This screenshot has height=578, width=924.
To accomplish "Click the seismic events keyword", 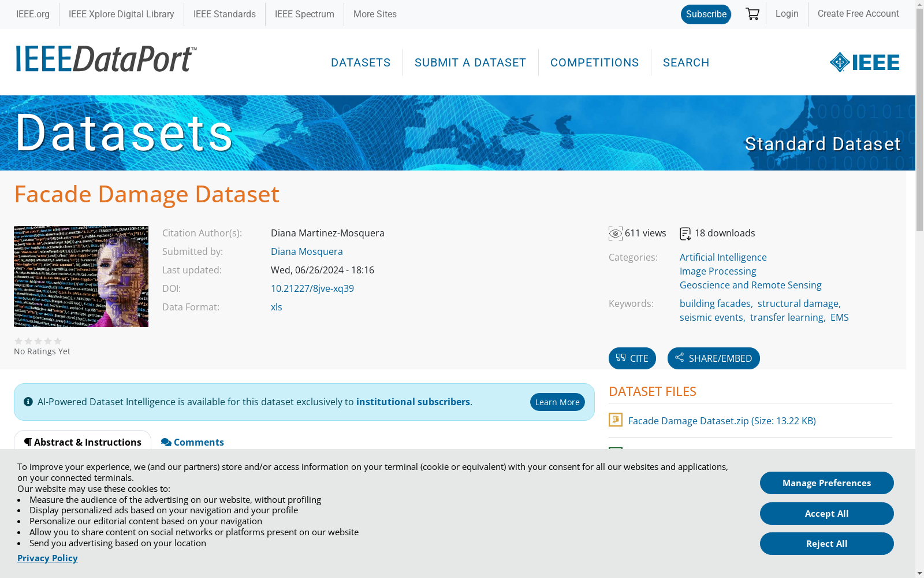I will [x=711, y=317].
